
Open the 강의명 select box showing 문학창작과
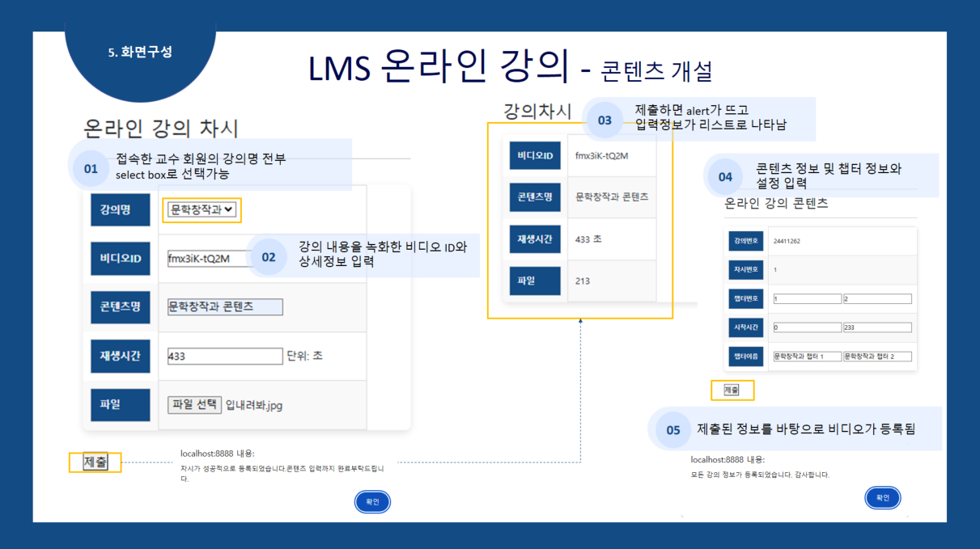(202, 209)
